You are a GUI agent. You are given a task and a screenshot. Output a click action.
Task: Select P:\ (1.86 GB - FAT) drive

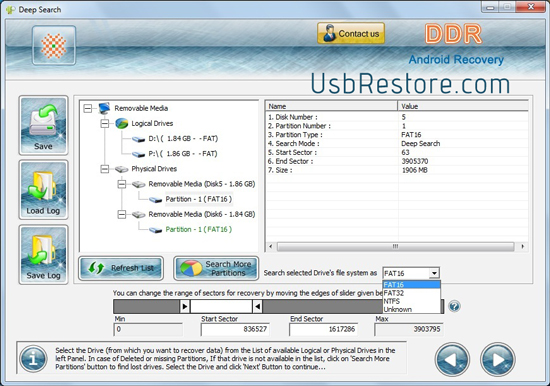point(183,154)
